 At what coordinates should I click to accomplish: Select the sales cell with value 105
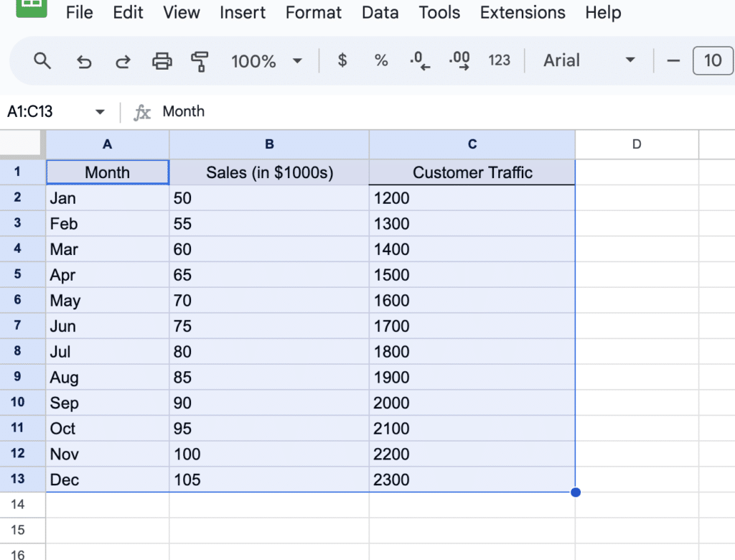pos(269,479)
